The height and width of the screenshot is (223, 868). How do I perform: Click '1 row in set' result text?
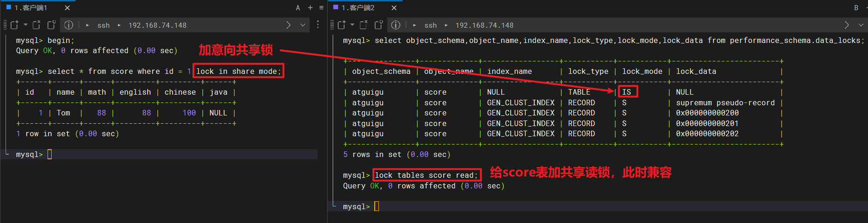(x=43, y=133)
